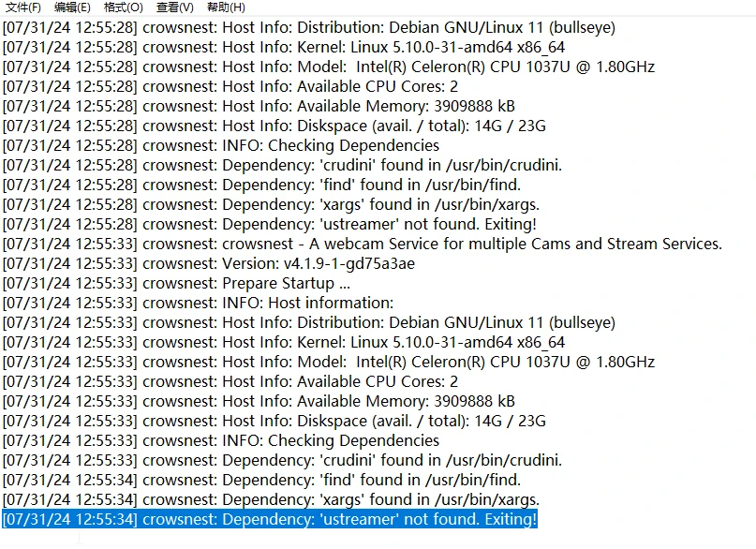756x549 pixels.
Task: Open the 帮助(H) menu
Action: 226,7
